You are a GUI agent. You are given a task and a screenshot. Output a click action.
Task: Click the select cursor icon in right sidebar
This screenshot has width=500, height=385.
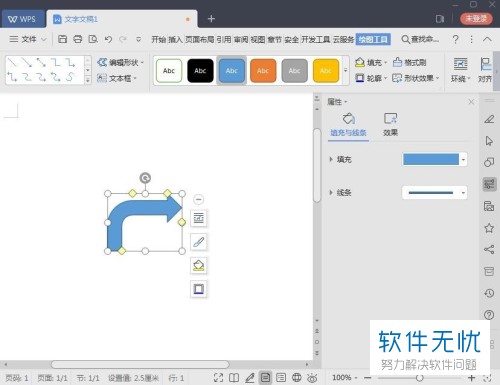489,141
